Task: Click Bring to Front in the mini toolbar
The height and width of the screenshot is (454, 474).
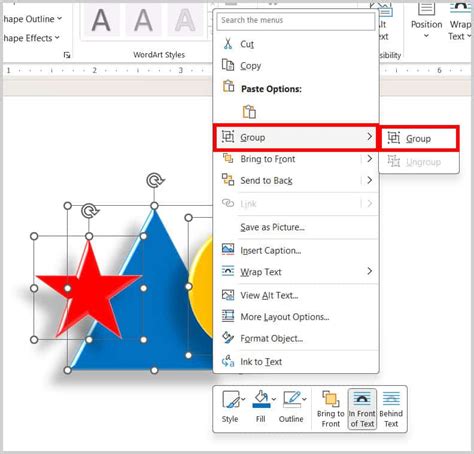Action: [331, 409]
